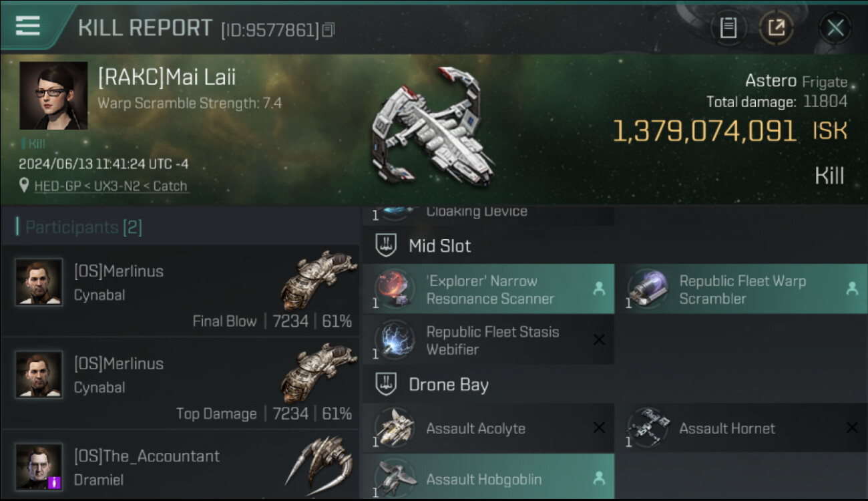Click the Assault Hornet drone icon
The width and height of the screenshot is (868, 501).
pyautogui.click(x=648, y=428)
